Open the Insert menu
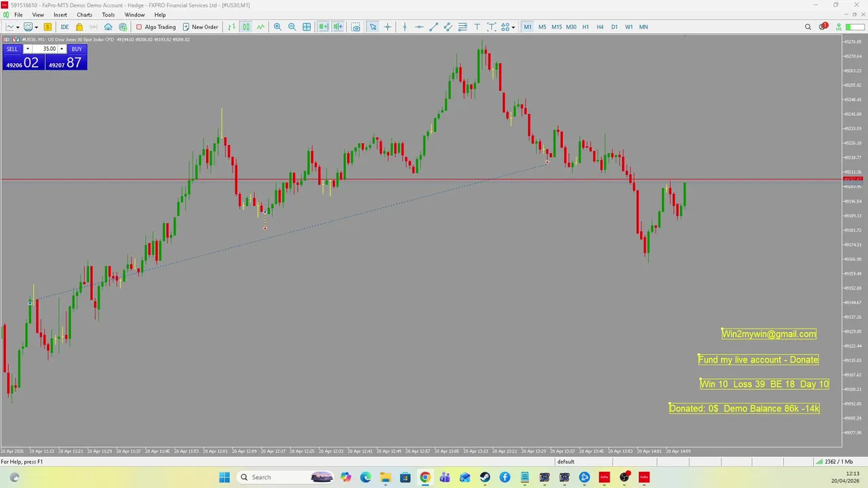 pos(60,15)
